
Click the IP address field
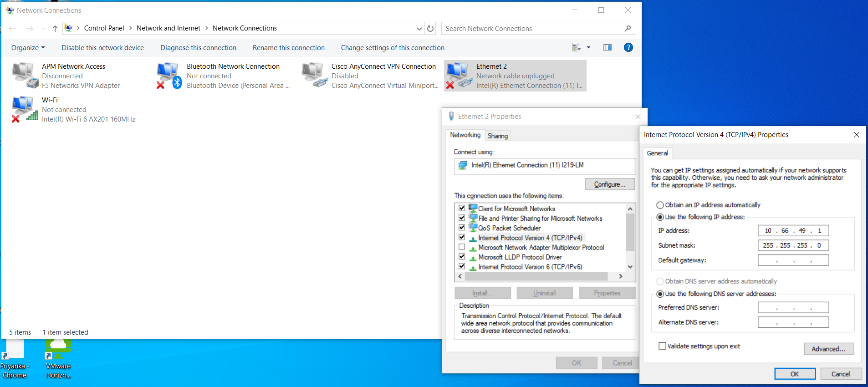pyautogui.click(x=793, y=231)
